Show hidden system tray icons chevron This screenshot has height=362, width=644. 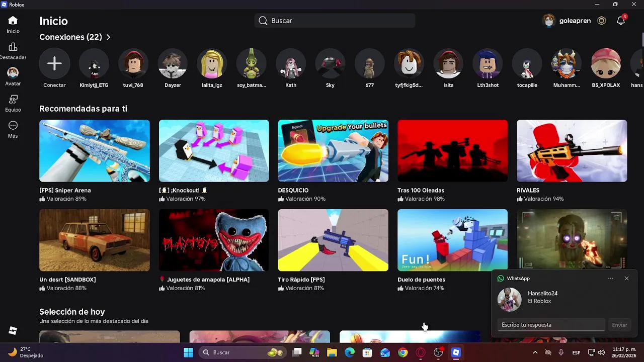pos(535,352)
